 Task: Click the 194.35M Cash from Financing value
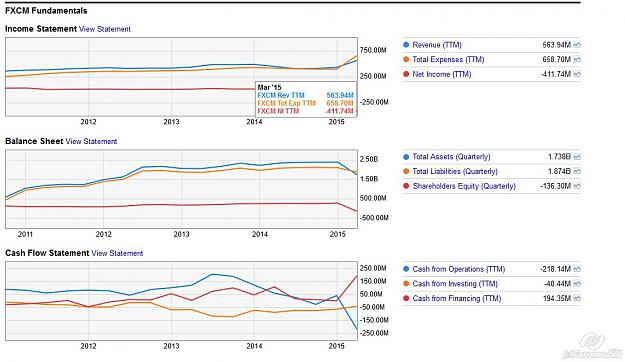tap(557, 298)
